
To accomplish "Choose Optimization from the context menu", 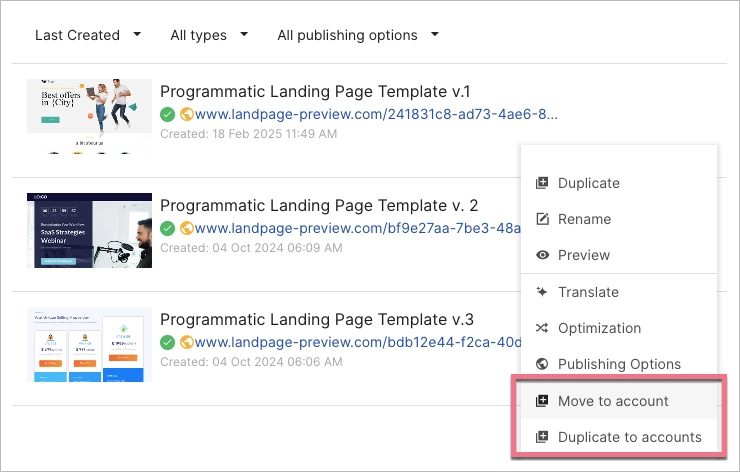I will pos(619,328).
